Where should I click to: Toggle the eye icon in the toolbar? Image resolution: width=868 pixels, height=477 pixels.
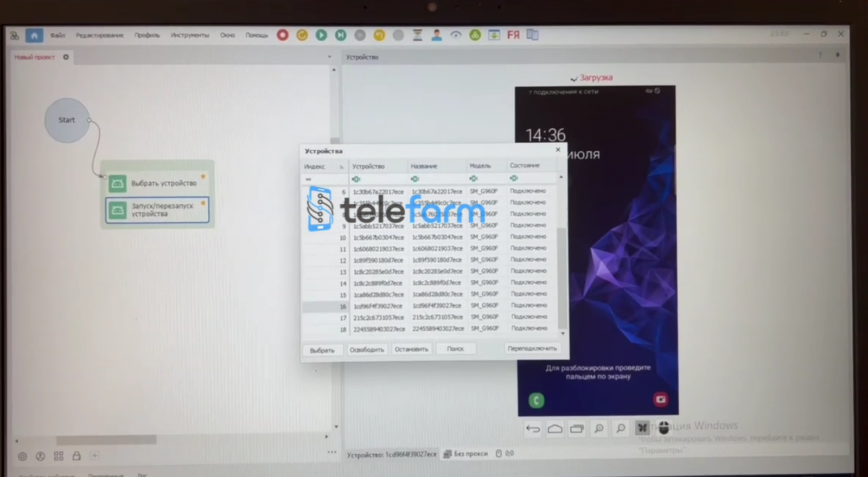point(456,35)
